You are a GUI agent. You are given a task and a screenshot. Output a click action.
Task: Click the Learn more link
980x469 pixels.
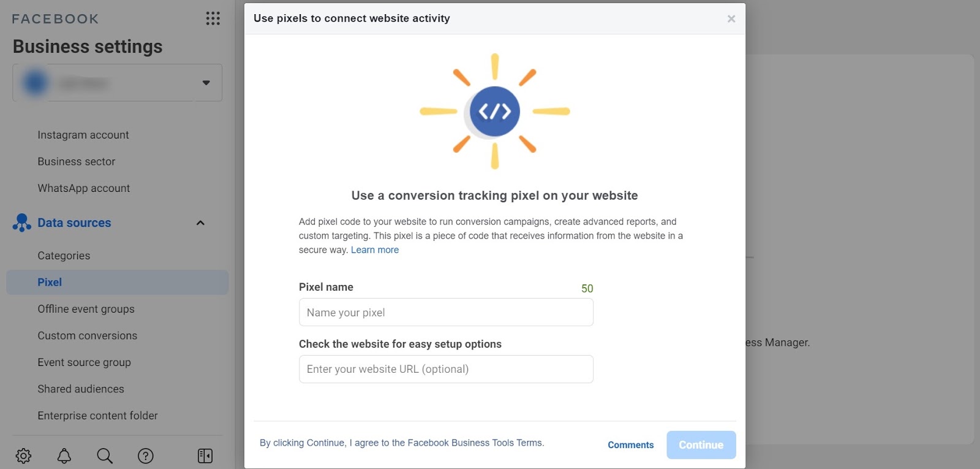tap(375, 250)
